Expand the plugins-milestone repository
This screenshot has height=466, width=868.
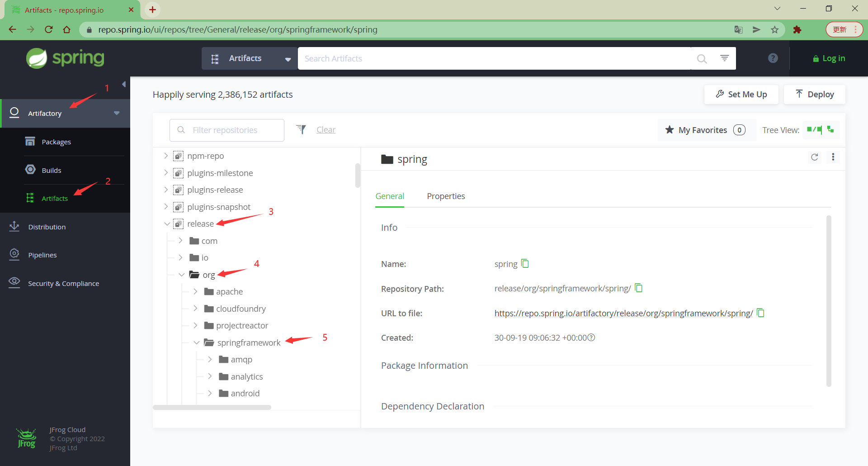[166, 173]
